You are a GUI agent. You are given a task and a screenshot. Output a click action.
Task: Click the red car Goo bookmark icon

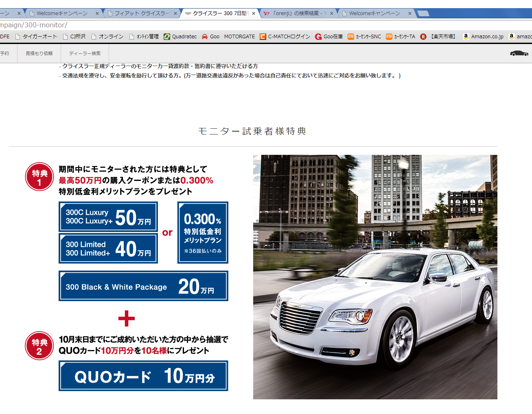(205, 37)
